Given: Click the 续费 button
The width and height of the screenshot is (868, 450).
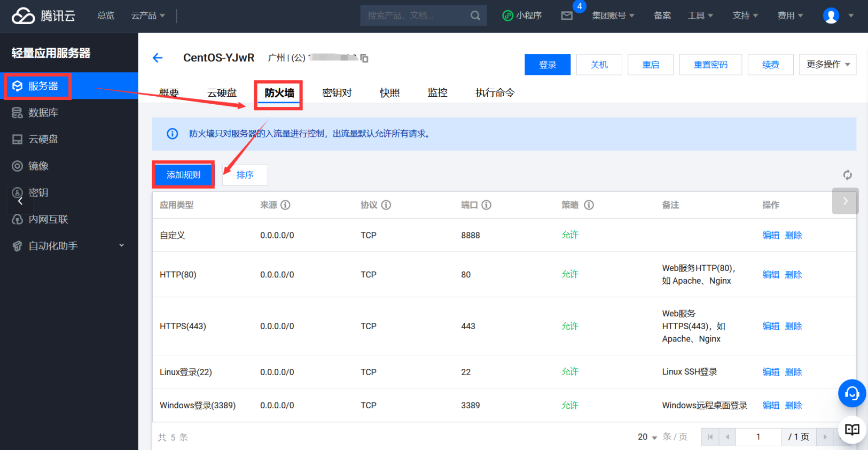Looking at the screenshot, I should (x=771, y=65).
